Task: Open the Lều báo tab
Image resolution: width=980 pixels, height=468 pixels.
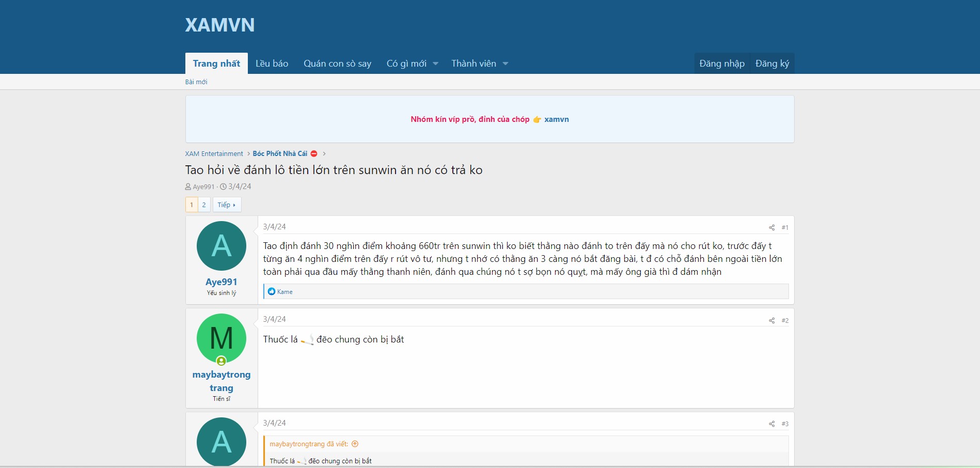Action: (272, 64)
